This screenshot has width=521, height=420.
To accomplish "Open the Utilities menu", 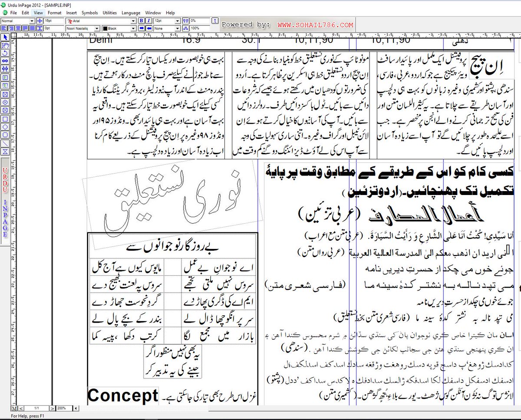I will (110, 13).
